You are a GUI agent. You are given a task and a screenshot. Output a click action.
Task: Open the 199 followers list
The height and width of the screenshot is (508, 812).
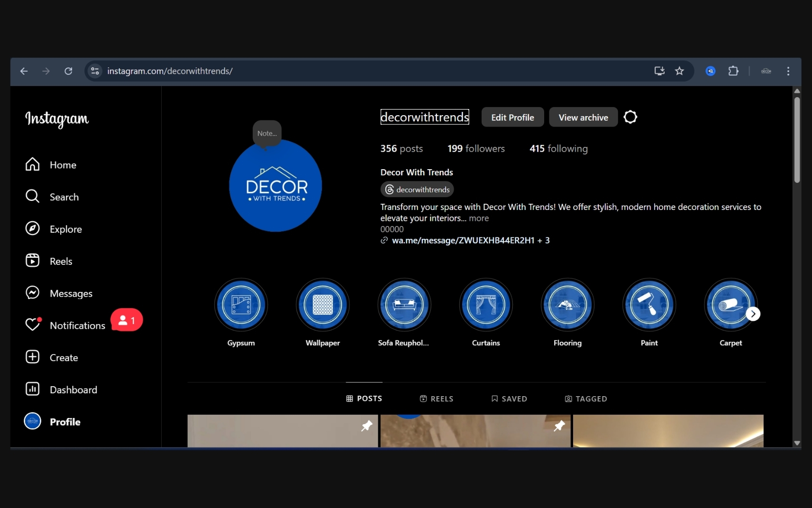pos(476,149)
